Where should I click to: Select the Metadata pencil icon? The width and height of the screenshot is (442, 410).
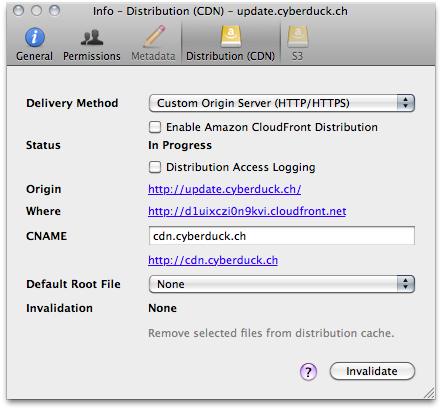tap(154, 36)
